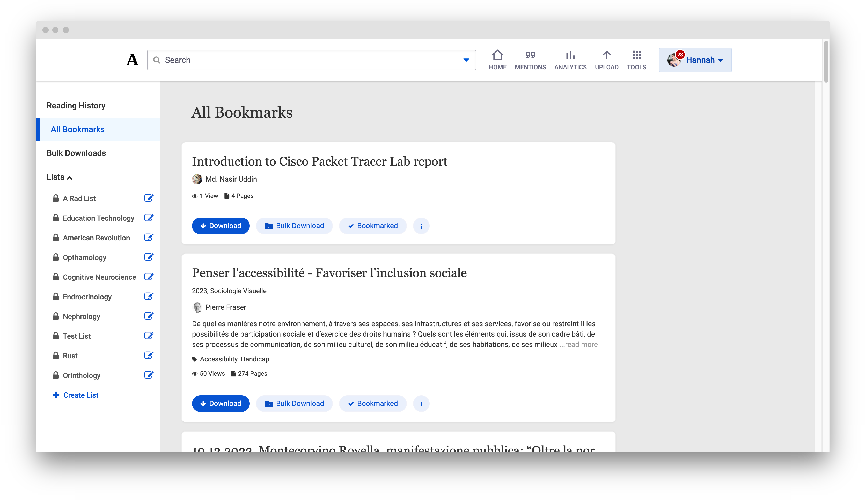The image size is (866, 504).
Task: Edit the Test List list
Action: click(x=149, y=336)
